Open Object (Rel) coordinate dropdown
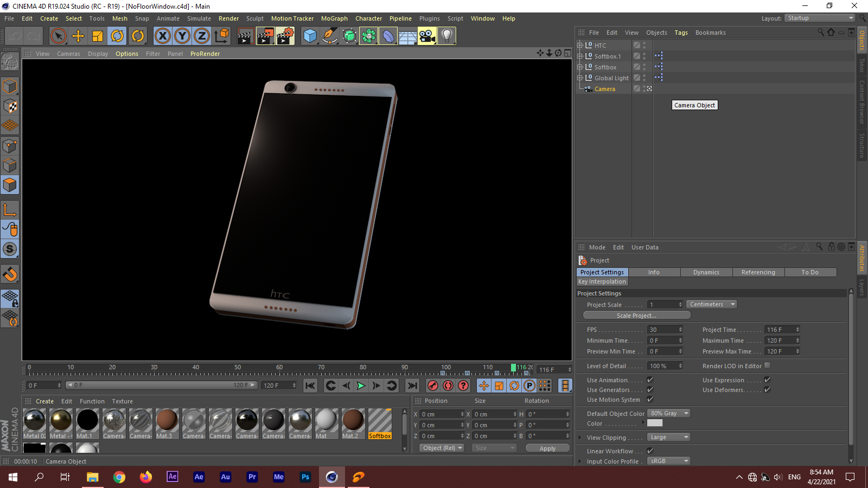 point(442,448)
